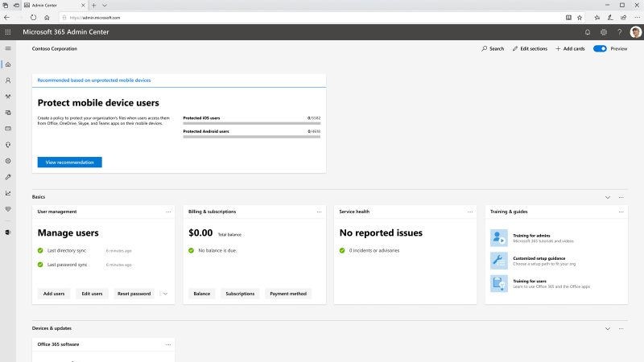The image size is (644, 362).
Task: Click Payment method button
Action: (288, 294)
